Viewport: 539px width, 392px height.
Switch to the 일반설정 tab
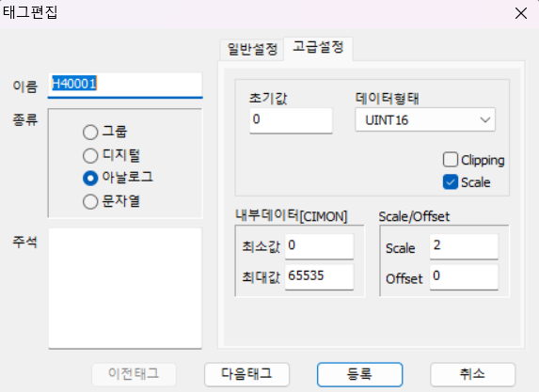pos(252,50)
